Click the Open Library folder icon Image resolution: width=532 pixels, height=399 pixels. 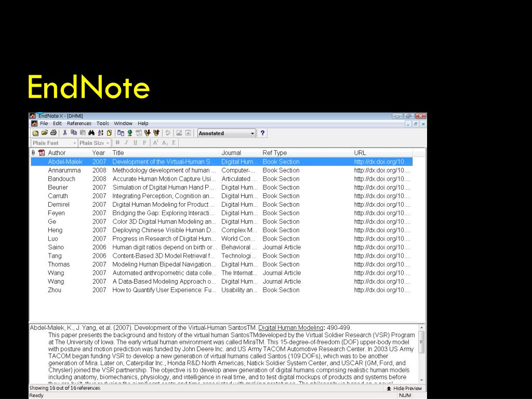pos(45,133)
